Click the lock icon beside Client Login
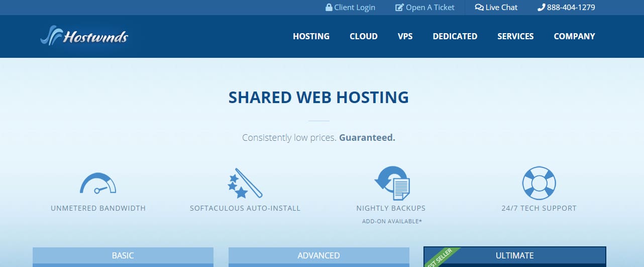The width and height of the screenshot is (644, 267). [329, 8]
